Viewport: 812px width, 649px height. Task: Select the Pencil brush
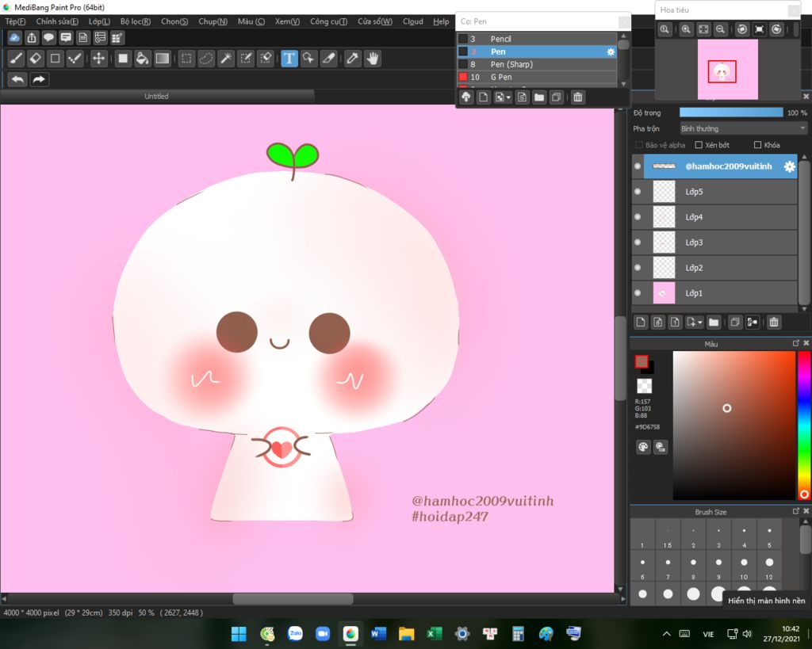click(537, 39)
